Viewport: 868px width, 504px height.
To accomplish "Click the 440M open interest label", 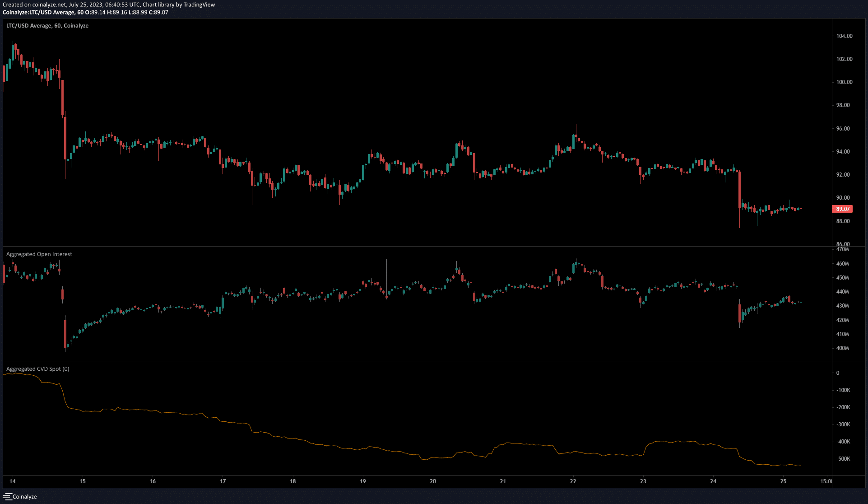I will click(842, 292).
